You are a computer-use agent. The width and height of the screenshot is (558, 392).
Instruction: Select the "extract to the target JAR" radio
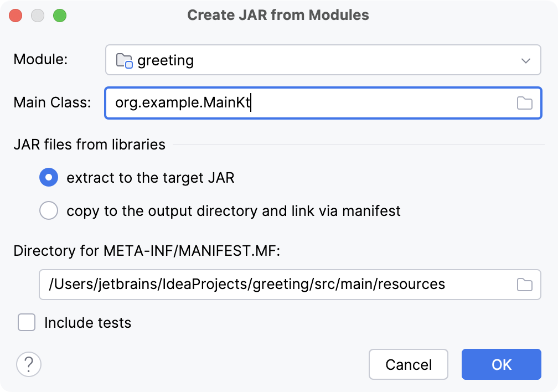coord(49,177)
